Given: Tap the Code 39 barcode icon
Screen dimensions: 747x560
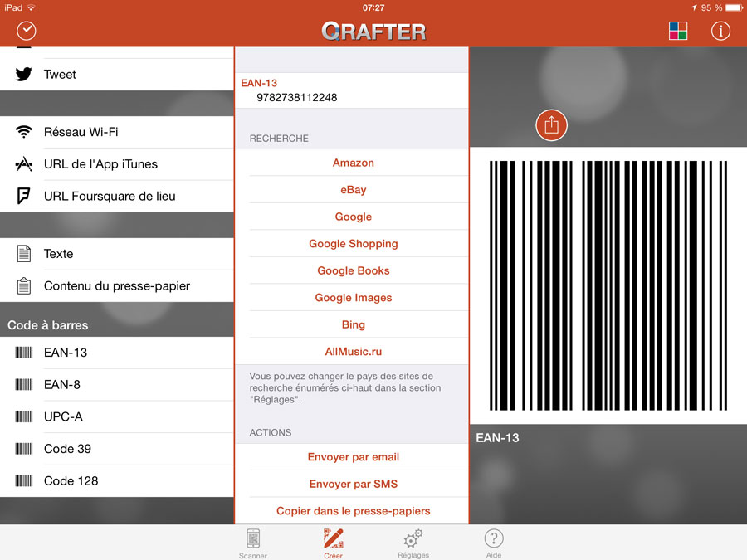Looking at the screenshot, I should pos(24,449).
